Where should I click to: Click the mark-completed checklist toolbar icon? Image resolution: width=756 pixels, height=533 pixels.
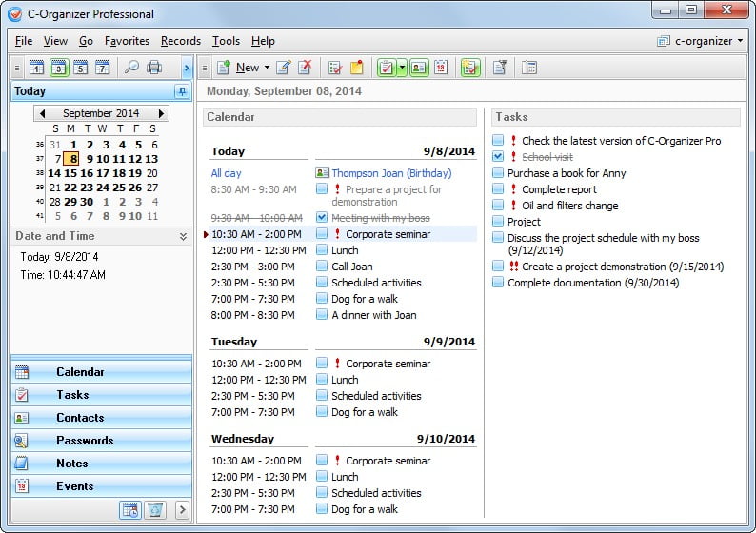[x=334, y=68]
